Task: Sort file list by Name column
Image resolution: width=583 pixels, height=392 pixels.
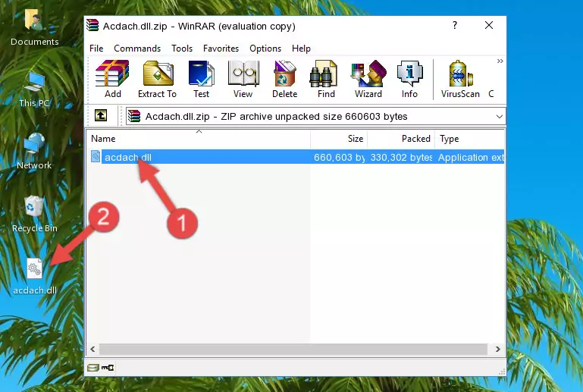Action: (199, 139)
